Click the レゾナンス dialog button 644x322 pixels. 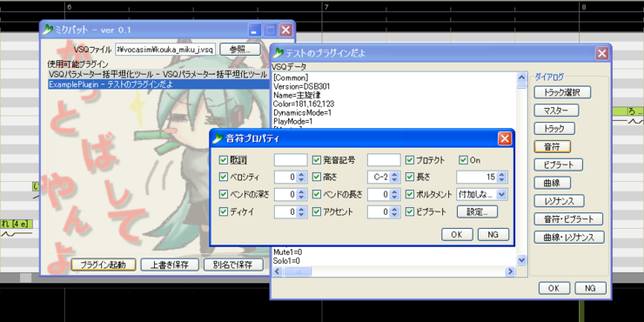tap(559, 201)
